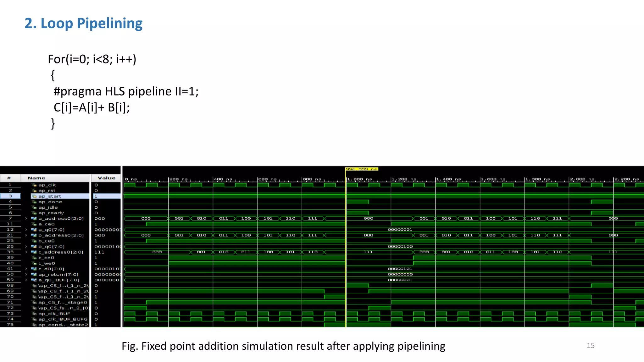Select the ap_cond..._state2 signal name
Viewport: 644px width, 362px height.
click(x=63, y=325)
